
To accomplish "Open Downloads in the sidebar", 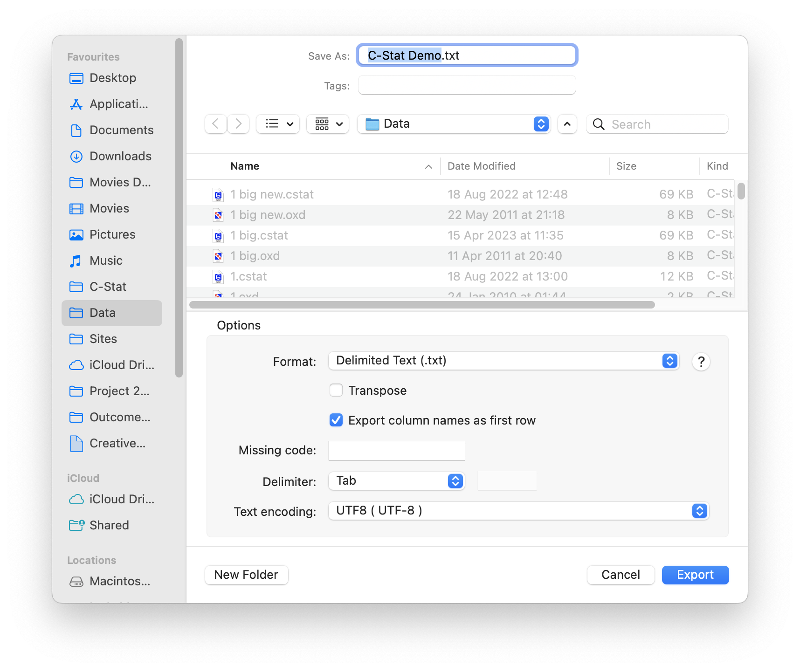I will pyautogui.click(x=120, y=156).
